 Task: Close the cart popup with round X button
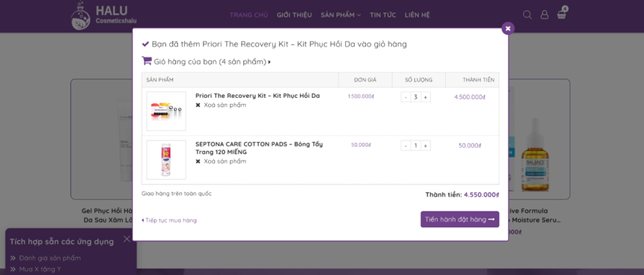pyautogui.click(x=508, y=28)
